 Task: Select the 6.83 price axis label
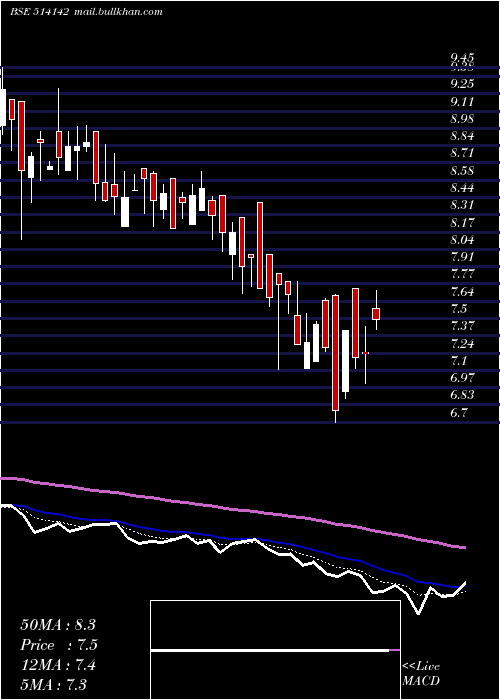click(x=462, y=395)
